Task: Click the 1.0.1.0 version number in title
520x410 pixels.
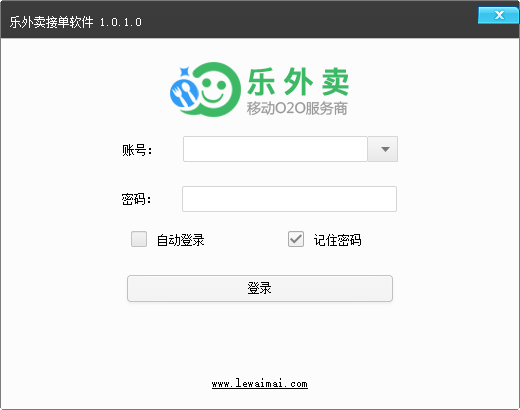Action: (x=121, y=22)
